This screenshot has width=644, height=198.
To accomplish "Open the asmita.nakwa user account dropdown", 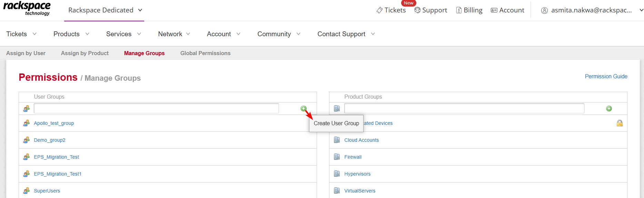I will [592, 10].
